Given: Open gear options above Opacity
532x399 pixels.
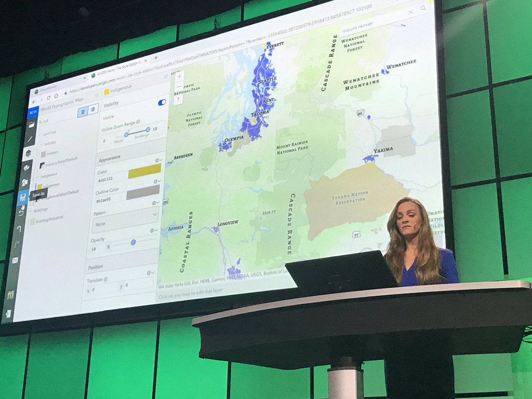Looking at the screenshot, I should click(x=153, y=231).
